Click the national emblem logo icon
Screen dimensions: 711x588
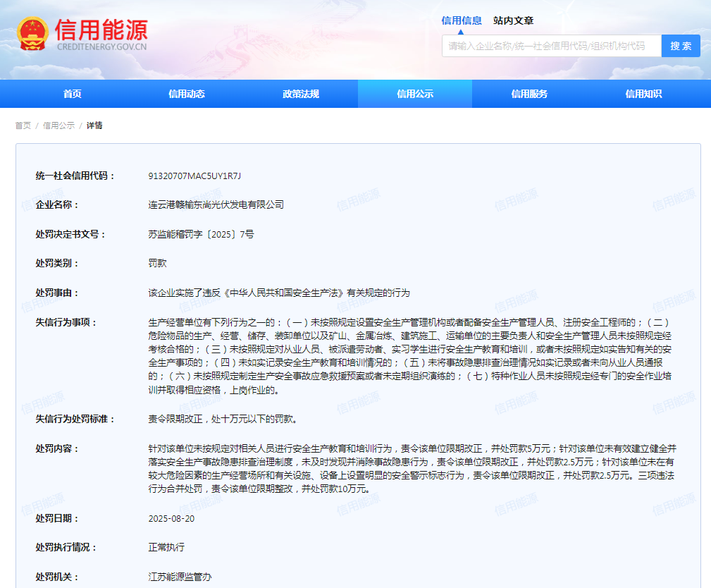click(x=32, y=34)
